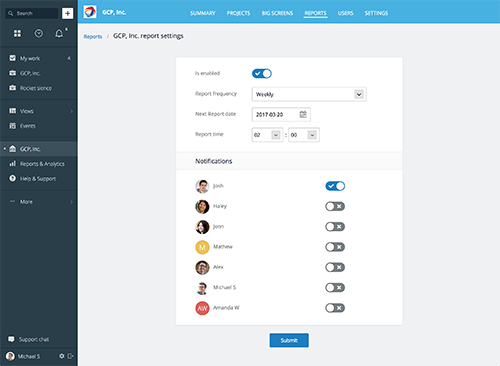Viewport: 500px width, 366px height.
Task: Expand the More section in sidebar
Action: [x=39, y=202]
